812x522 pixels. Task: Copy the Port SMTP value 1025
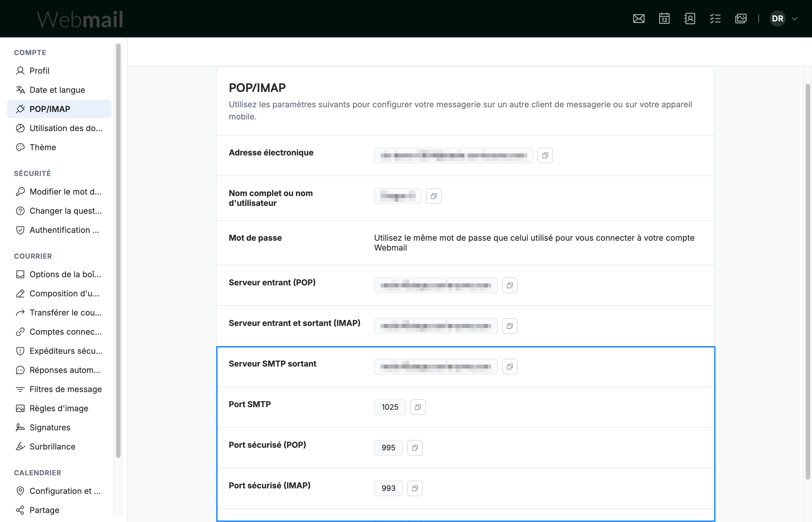point(418,407)
